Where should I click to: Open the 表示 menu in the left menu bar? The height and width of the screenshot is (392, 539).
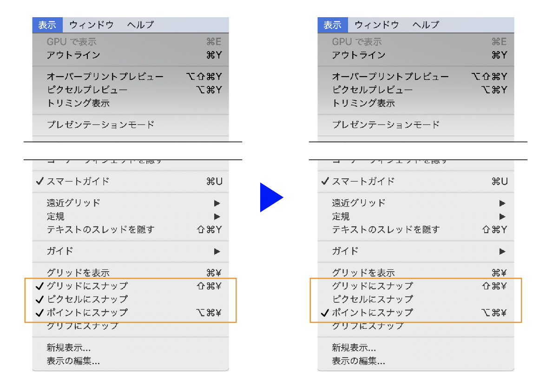tap(47, 25)
